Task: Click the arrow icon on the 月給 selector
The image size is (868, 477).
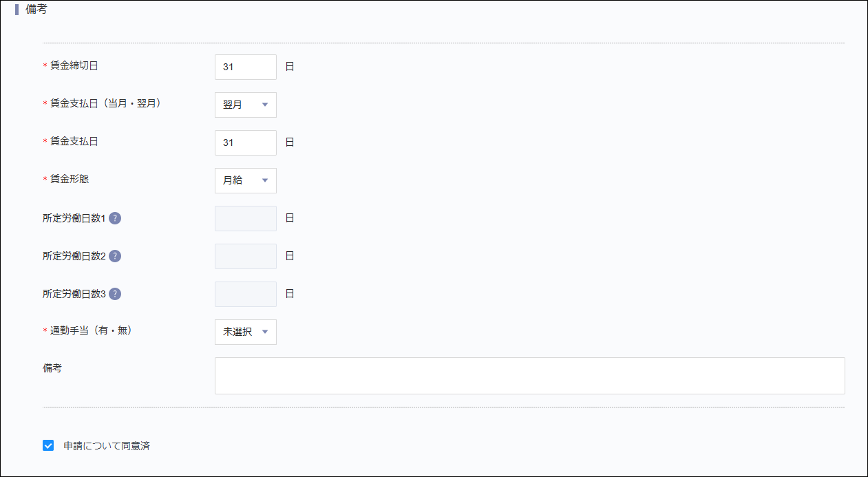Action: point(265,180)
